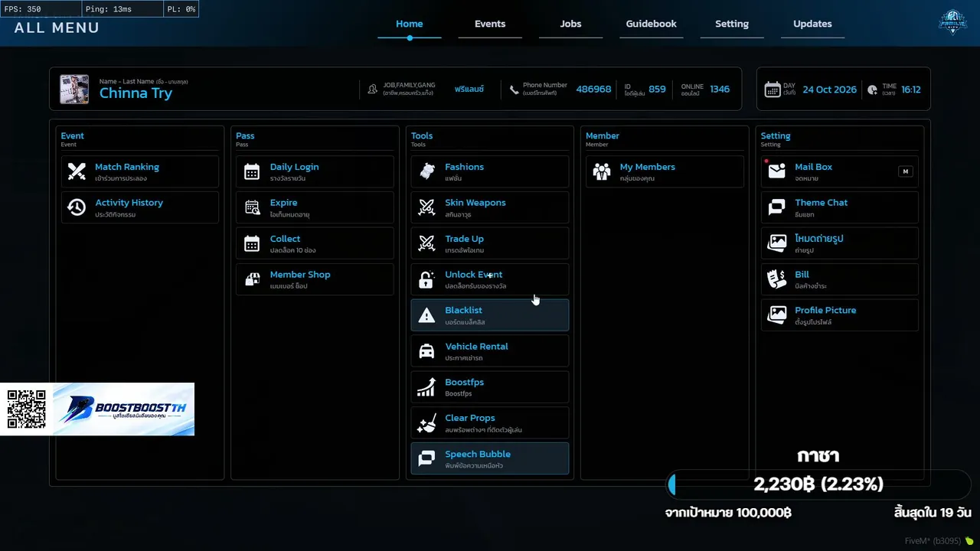The height and width of the screenshot is (551, 980).
Task: Select the Expire calendar-clock icon
Action: point(252,207)
